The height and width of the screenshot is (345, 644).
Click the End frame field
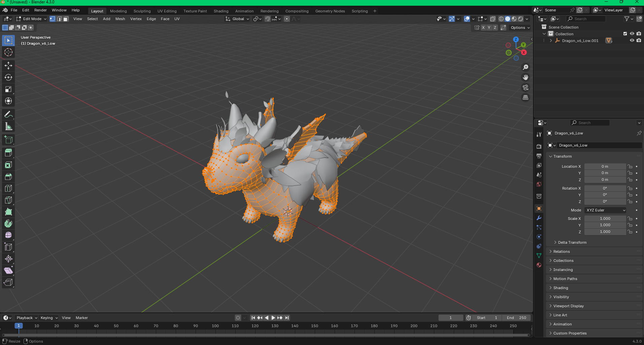517,318
